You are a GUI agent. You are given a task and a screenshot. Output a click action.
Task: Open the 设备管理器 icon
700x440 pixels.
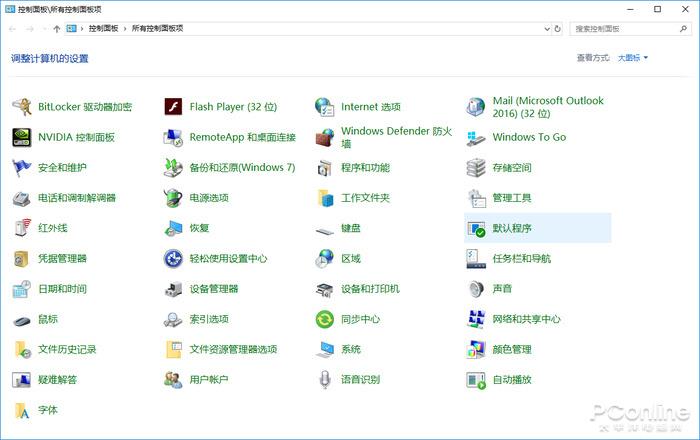173,289
